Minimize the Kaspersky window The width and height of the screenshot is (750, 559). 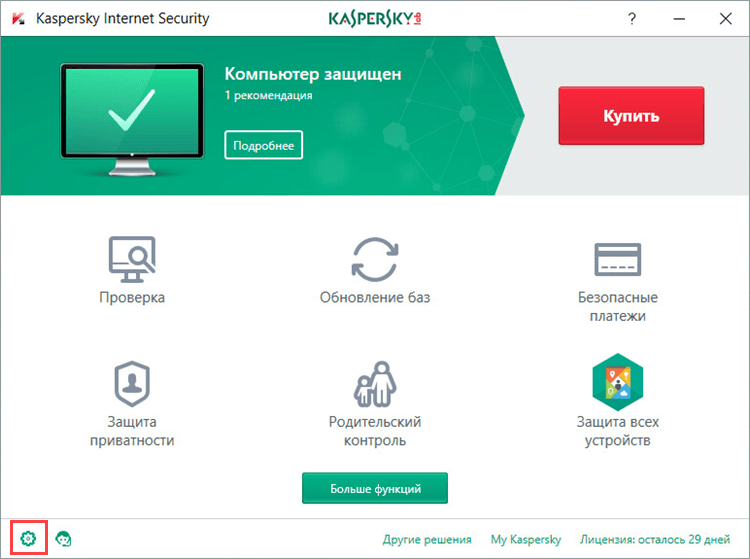(679, 19)
